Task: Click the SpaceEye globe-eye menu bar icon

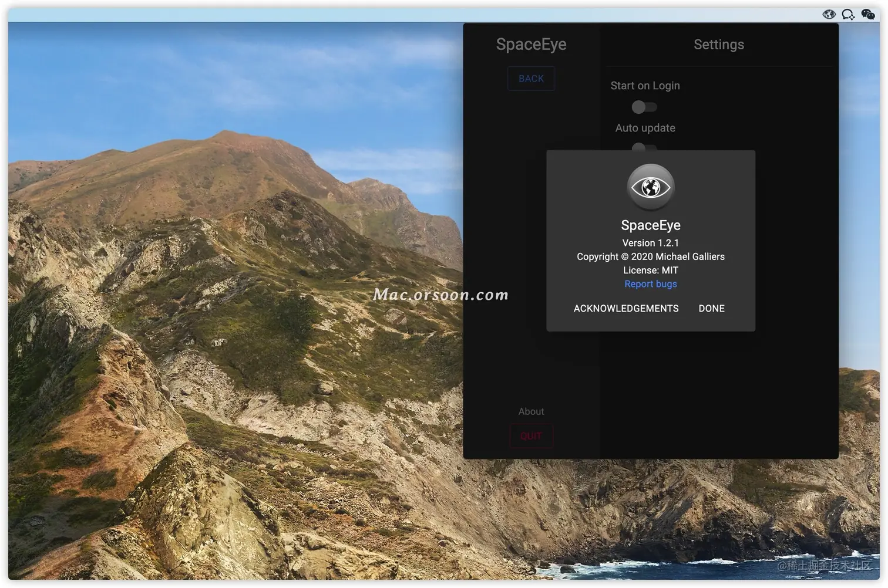Action: [829, 14]
